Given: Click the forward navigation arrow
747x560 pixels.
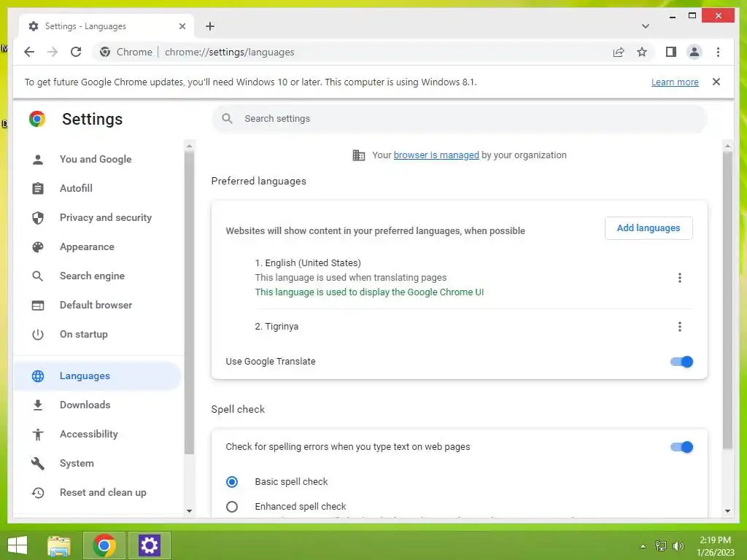Looking at the screenshot, I should tap(53, 52).
